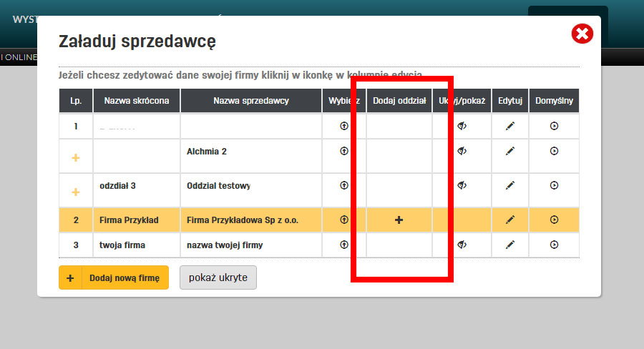Select the nazwa twojej firmy cell
The width and height of the screenshot is (644, 349).
[251, 245]
